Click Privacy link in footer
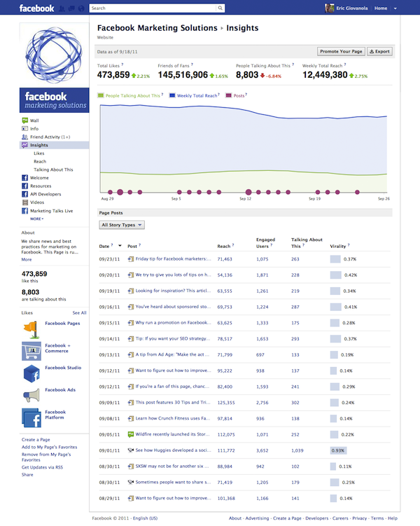Screen dimensions: 420x526 click(360, 518)
